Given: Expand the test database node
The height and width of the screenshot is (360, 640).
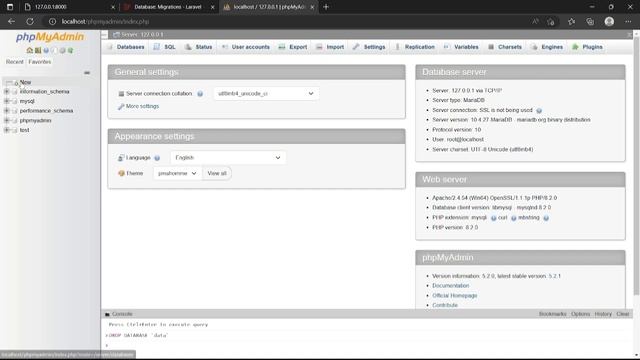Looking at the screenshot, I should (x=7, y=130).
